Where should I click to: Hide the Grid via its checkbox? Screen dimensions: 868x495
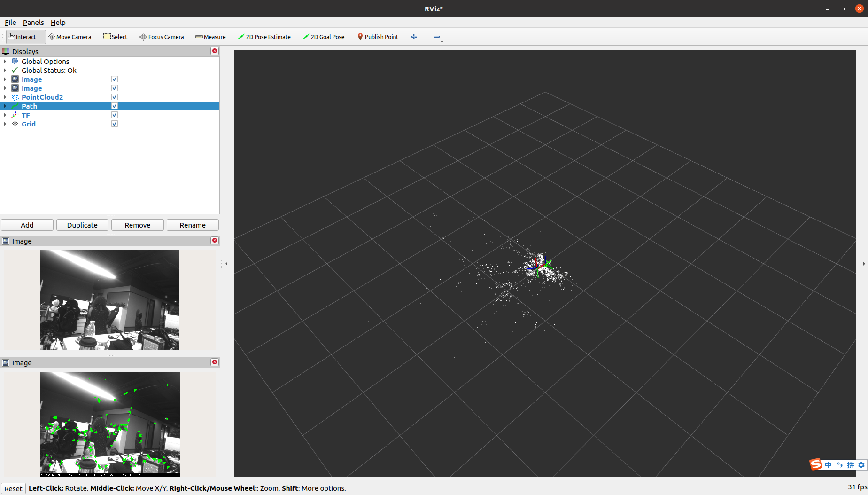coord(115,124)
